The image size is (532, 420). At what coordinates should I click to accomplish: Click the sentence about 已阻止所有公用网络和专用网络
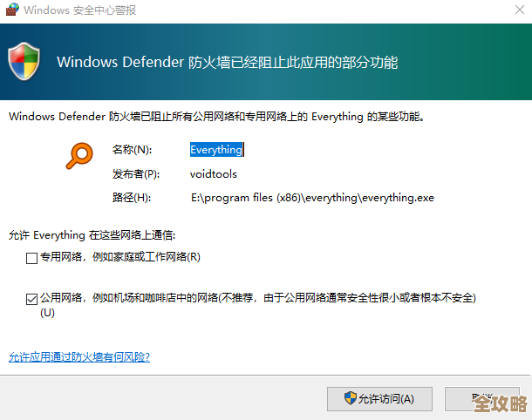(x=216, y=117)
